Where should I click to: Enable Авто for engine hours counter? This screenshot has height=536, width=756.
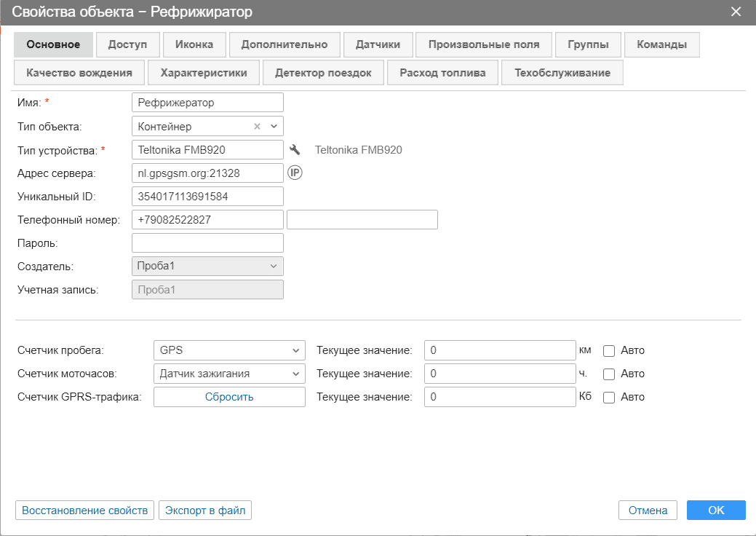[609, 374]
